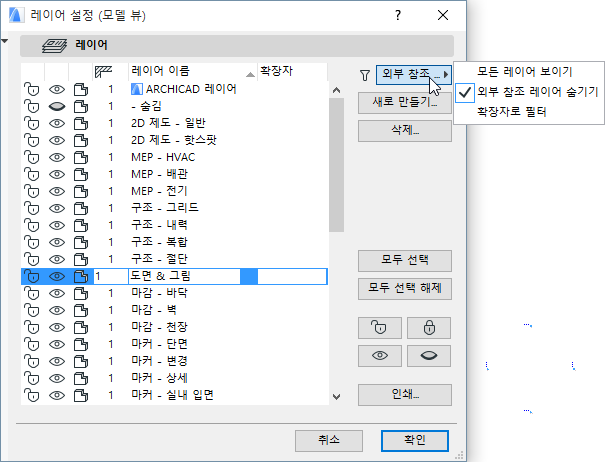Click solid/wireframe icon of 마커 - 변경 row

81,361
